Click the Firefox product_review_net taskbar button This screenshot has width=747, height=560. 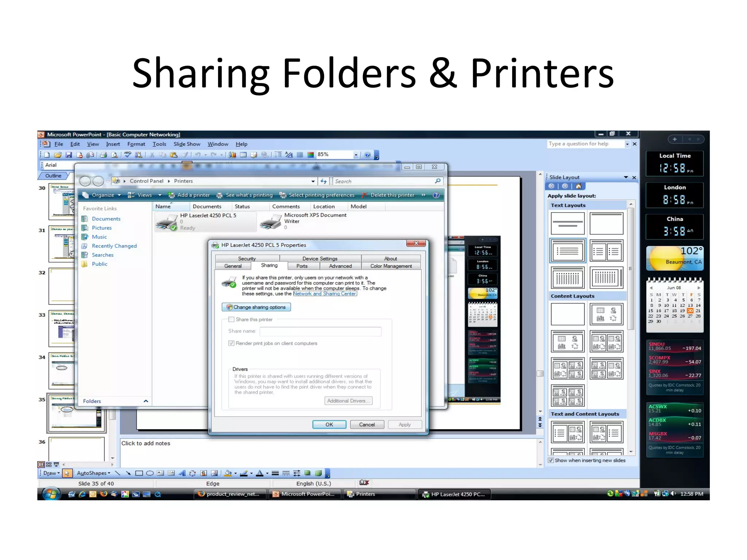[231, 494]
